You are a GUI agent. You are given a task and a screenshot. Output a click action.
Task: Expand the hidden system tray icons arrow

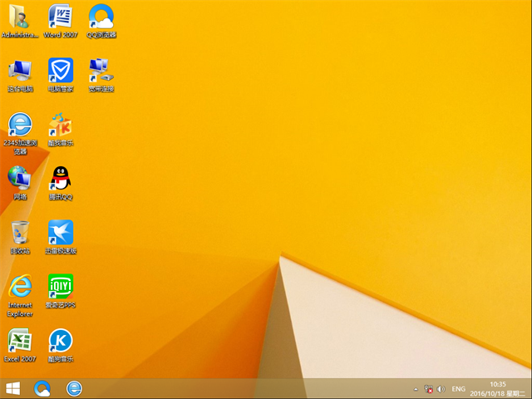click(416, 389)
